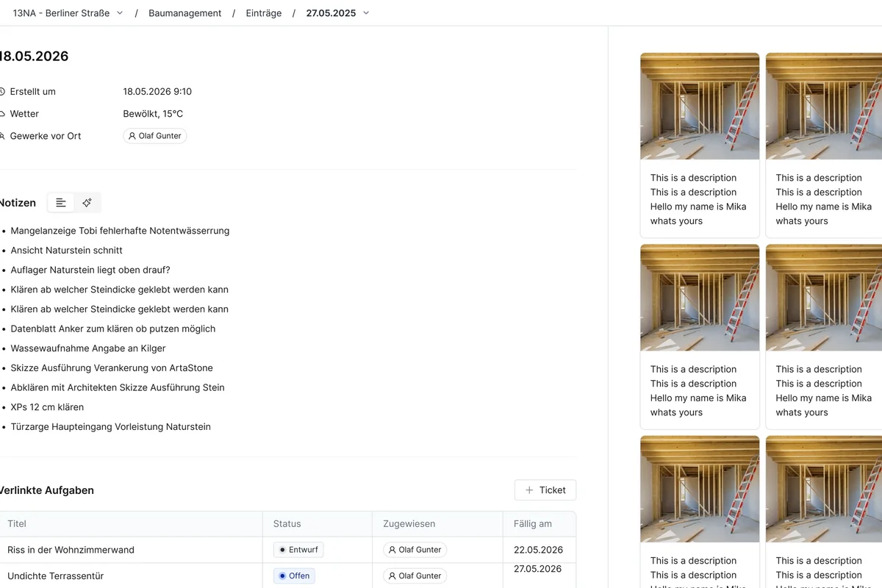Click note Türzarge Haupteingang Vorleistung Naturstein

[110, 427]
